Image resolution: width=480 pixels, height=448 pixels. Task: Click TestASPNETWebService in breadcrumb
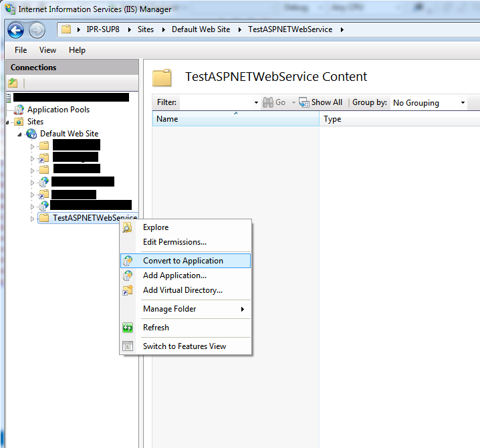[x=290, y=29]
